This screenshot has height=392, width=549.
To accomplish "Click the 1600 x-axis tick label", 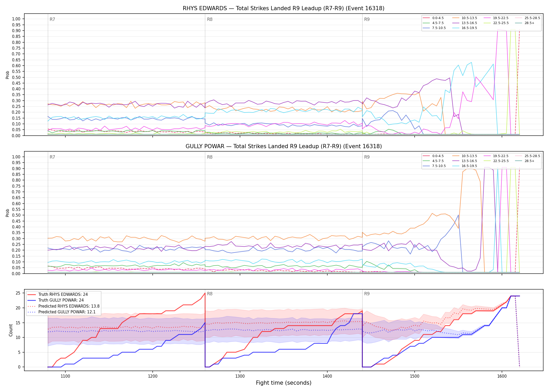I will point(502,376).
